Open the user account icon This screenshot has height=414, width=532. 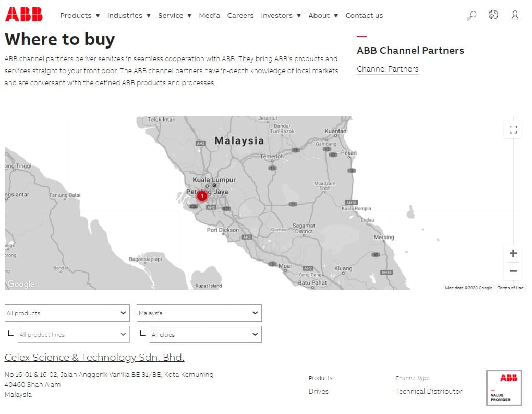[x=515, y=15]
